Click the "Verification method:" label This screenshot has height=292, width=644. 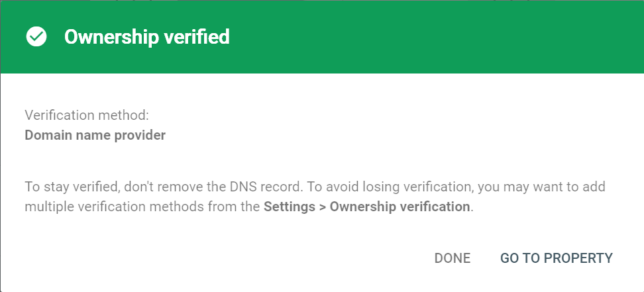coord(87,115)
